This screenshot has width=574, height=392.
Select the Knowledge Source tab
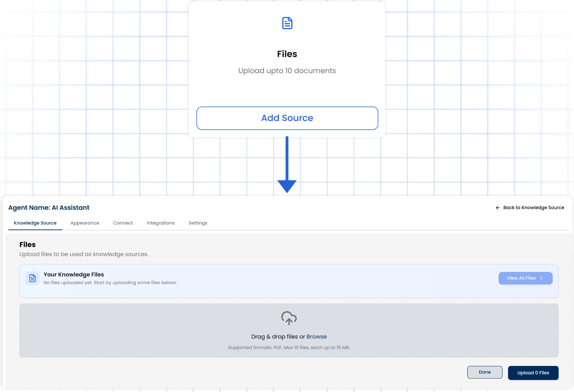coord(35,223)
